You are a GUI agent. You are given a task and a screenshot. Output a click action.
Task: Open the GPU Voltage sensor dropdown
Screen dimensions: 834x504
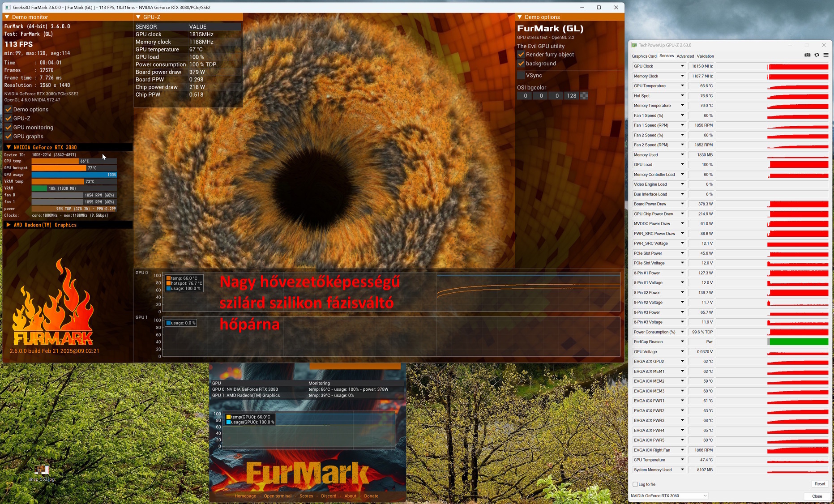[682, 352]
